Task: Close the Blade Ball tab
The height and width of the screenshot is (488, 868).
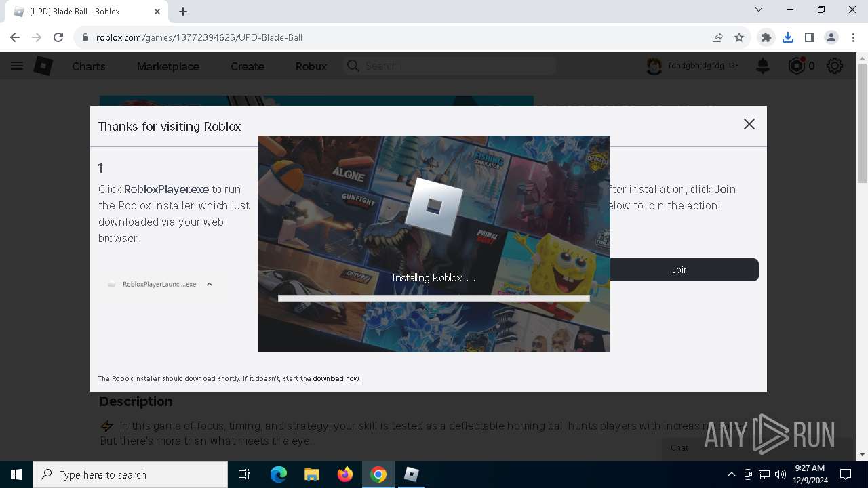Action: pos(157,12)
